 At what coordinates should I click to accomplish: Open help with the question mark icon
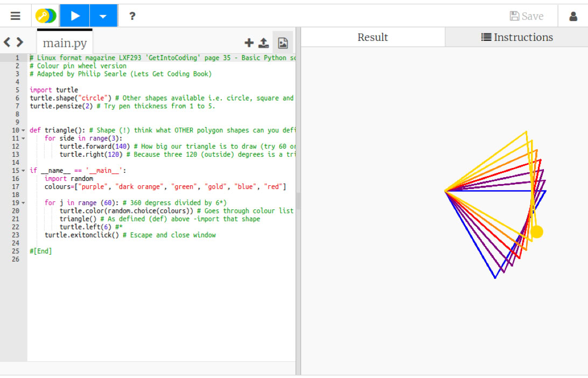pos(132,16)
